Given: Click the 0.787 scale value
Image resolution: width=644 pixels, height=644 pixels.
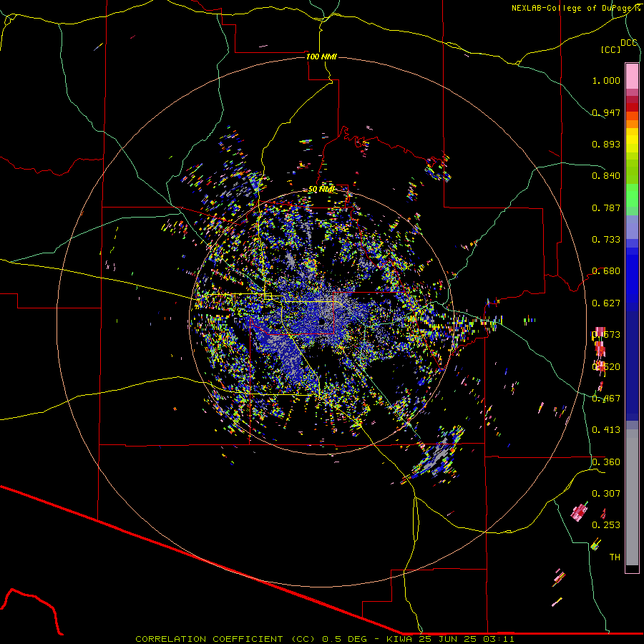Looking at the screenshot, I should pos(606,208).
